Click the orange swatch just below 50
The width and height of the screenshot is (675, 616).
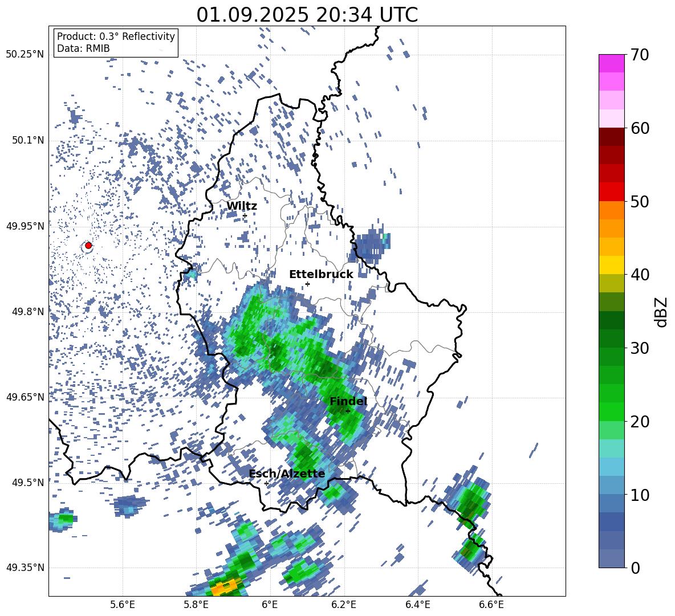click(x=611, y=210)
